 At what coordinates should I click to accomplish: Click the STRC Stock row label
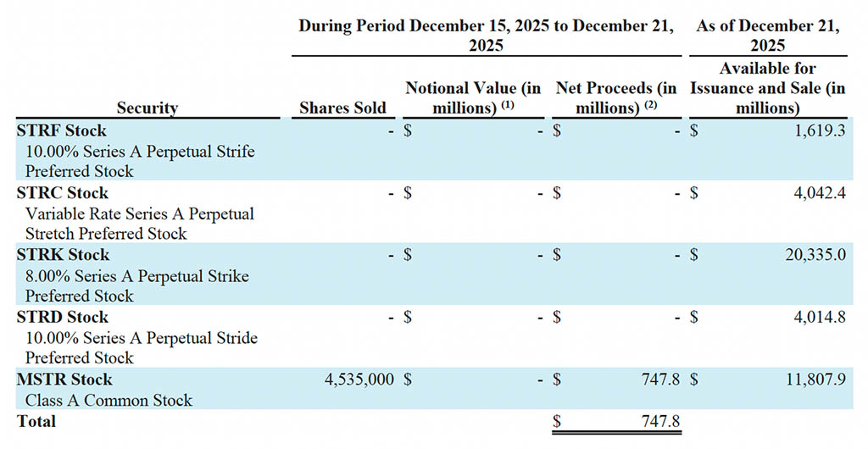coord(64,193)
